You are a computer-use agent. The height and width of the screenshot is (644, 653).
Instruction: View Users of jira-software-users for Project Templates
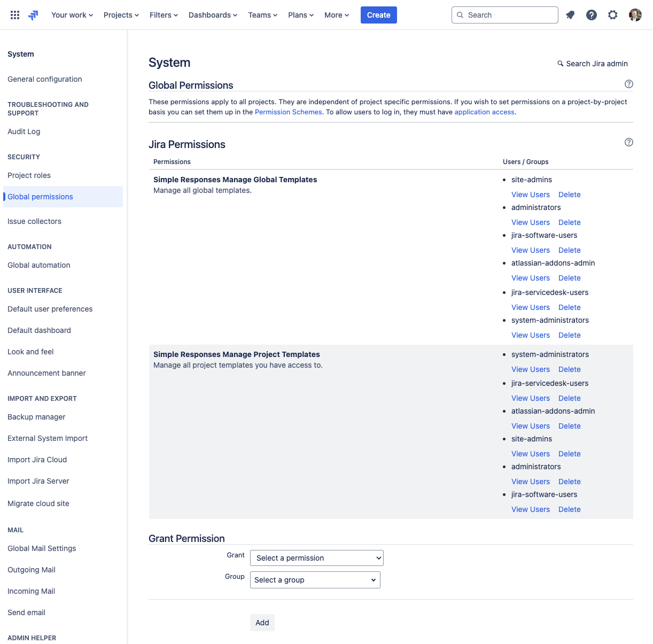pyautogui.click(x=531, y=509)
